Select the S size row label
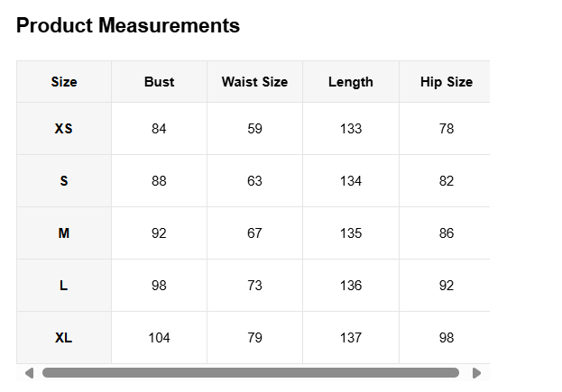The height and width of the screenshot is (392, 562). coord(64,181)
